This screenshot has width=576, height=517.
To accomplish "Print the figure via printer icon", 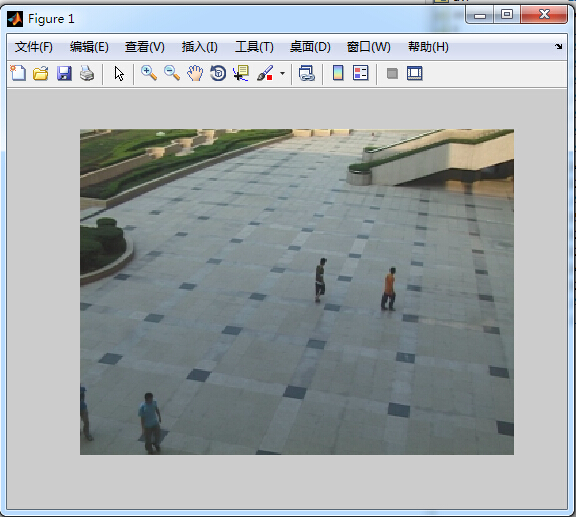I will coord(87,73).
